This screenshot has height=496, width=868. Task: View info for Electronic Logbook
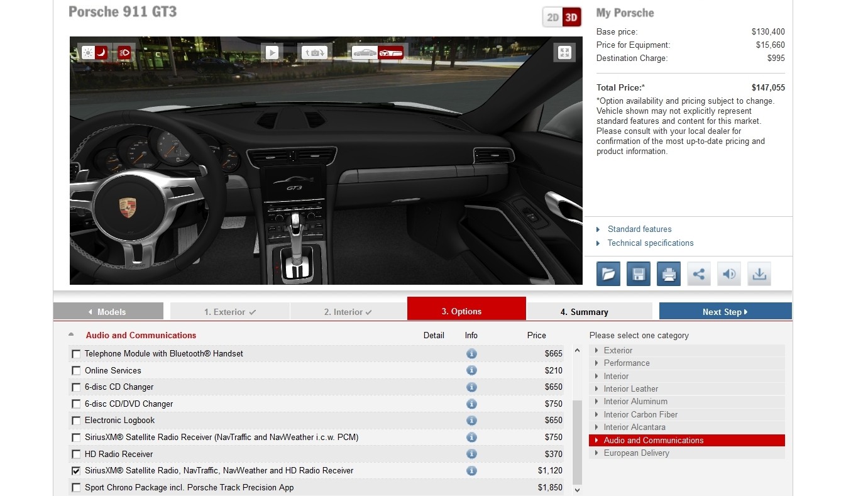[x=471, y=421]
